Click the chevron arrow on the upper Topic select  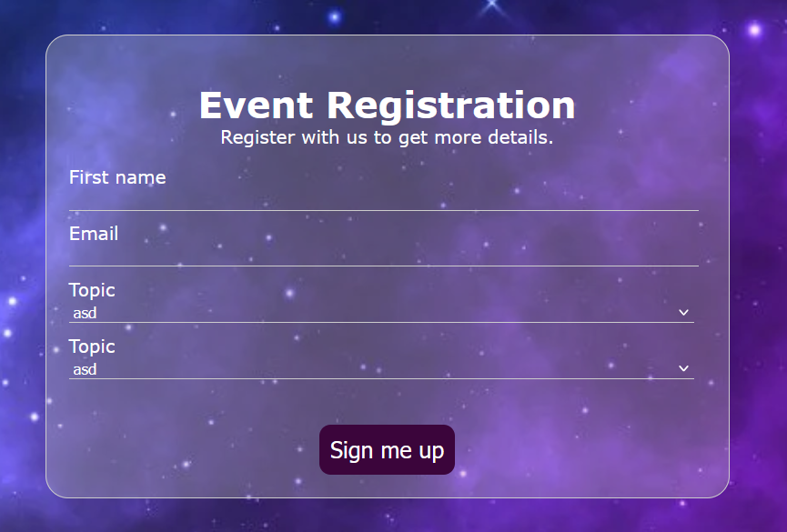tap(683, 313)
